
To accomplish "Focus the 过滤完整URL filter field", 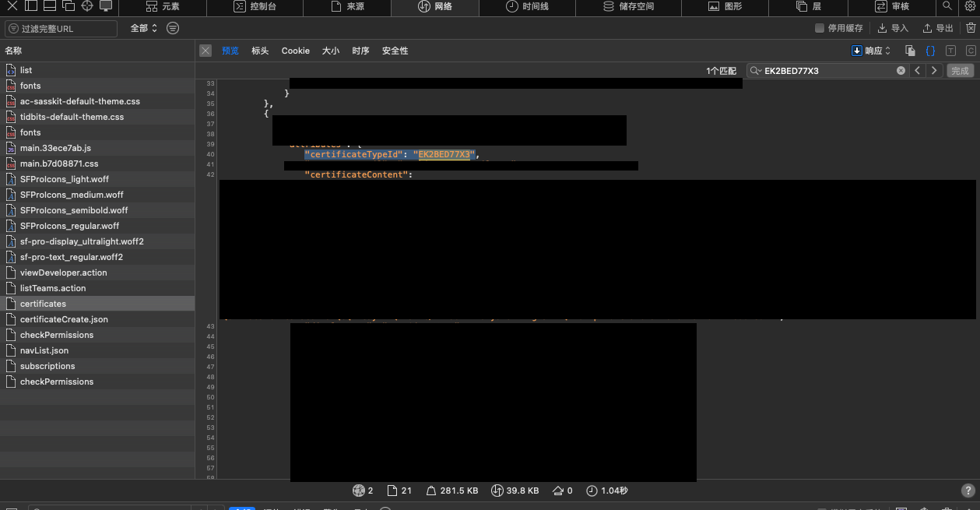I will [x=61, y=29].
